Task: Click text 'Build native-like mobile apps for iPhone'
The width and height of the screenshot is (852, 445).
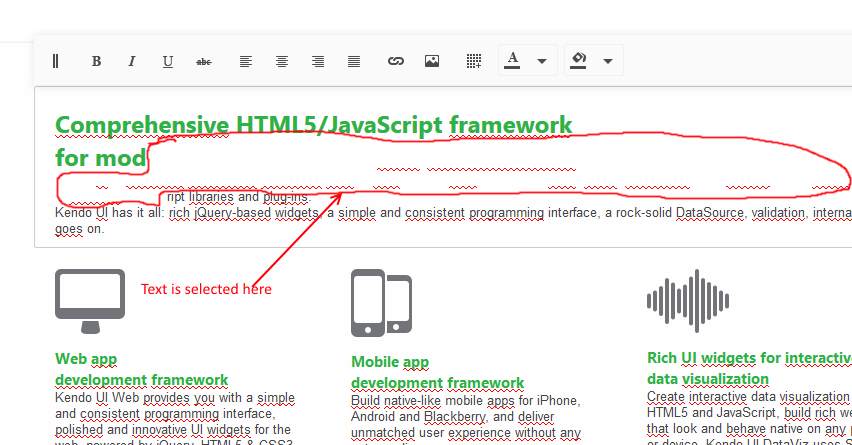Action: click(466, 401)
